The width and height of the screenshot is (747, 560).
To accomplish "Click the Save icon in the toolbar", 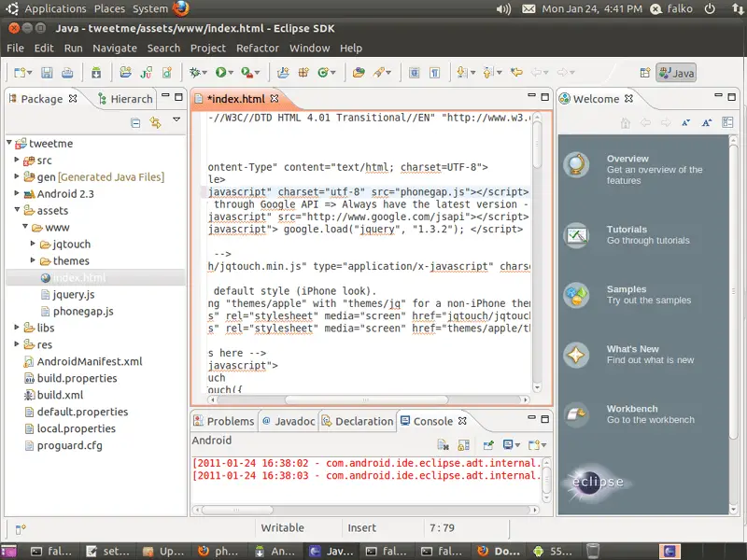I will [x=47, y=73].
